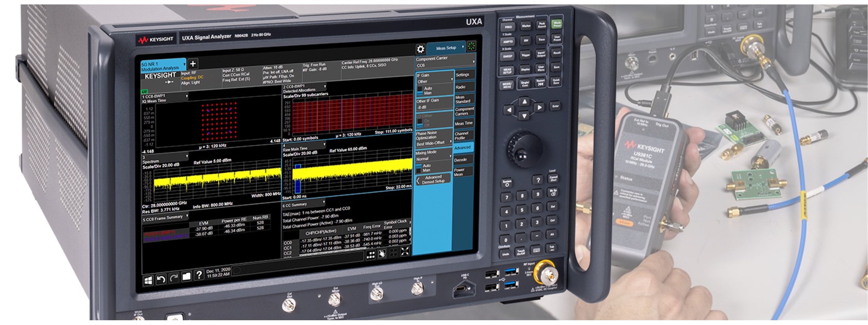Image resolution: width=868 pixels, height=325 pixels.
Task: Open window 5 CC0 Frame Summary dropdown
Action: pyautogui.click(x=165, y=218)
